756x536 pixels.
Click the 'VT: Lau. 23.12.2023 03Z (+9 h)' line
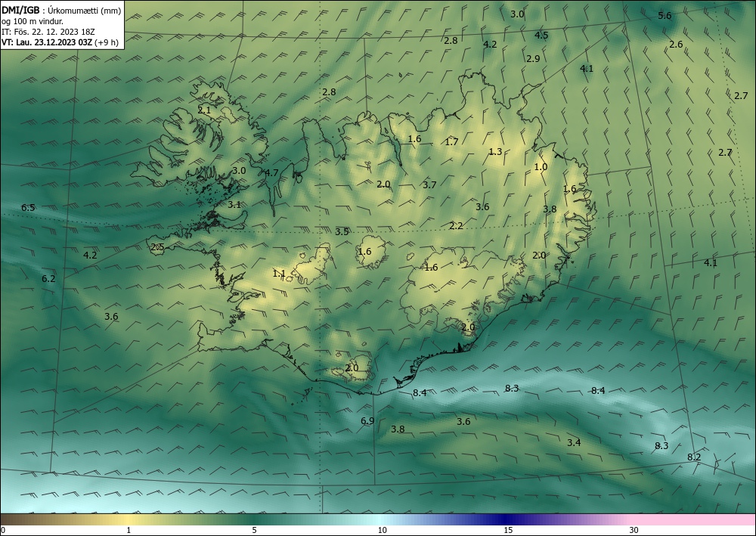pos(60,42)
